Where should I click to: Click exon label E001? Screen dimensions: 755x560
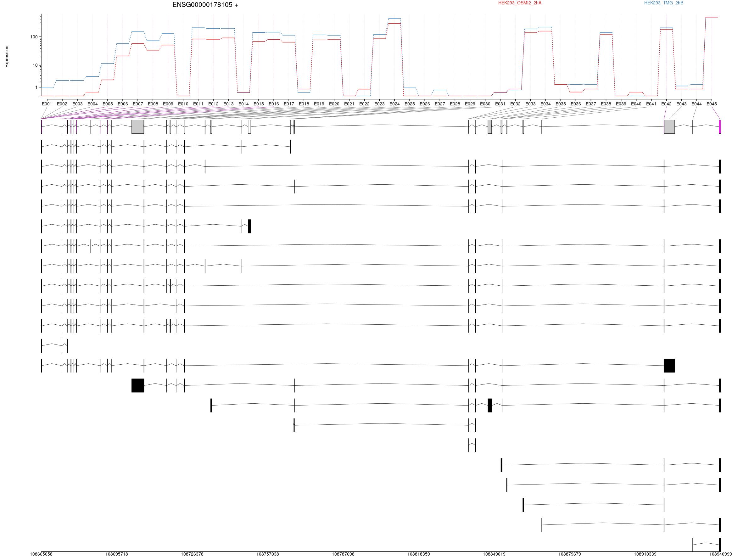click(x=47, y=104)
